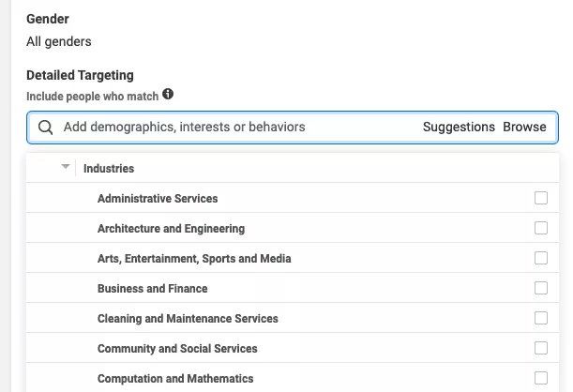Select the Architecture and Engineering label
The width and height of the screenshot is (573, 392).
click(171, 229)
